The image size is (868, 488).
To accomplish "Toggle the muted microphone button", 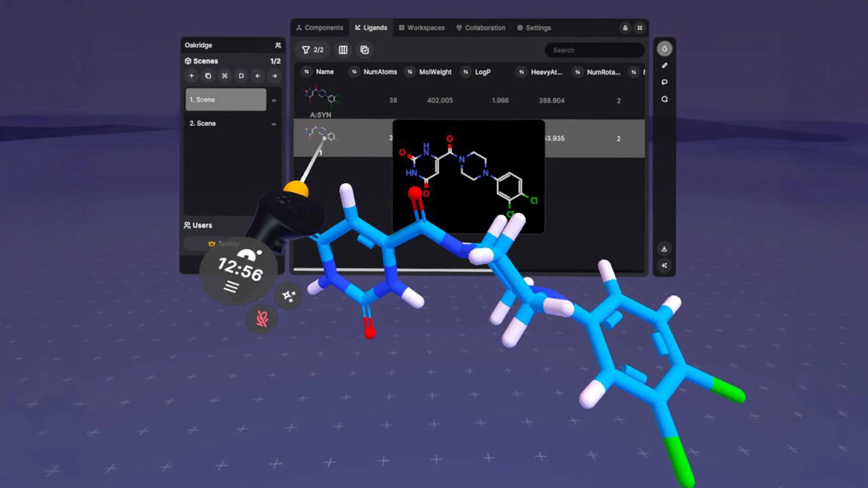I will coord(262,319).
